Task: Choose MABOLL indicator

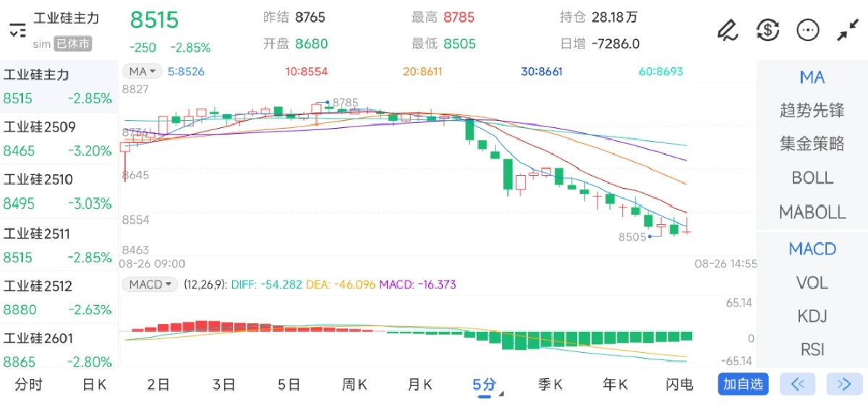Action: coord(812,212)
